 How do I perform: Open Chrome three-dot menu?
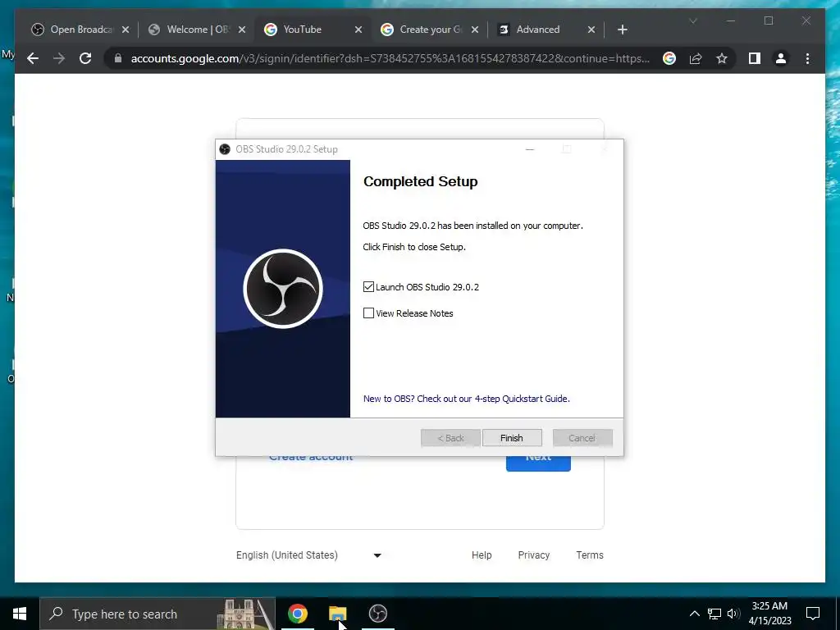(807, 58)
